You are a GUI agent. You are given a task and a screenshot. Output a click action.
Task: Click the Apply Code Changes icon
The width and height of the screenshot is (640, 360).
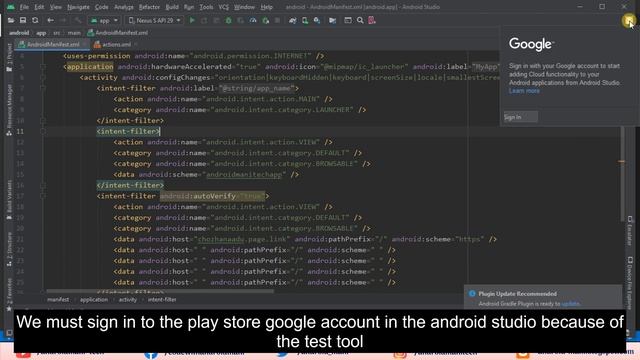216,20
